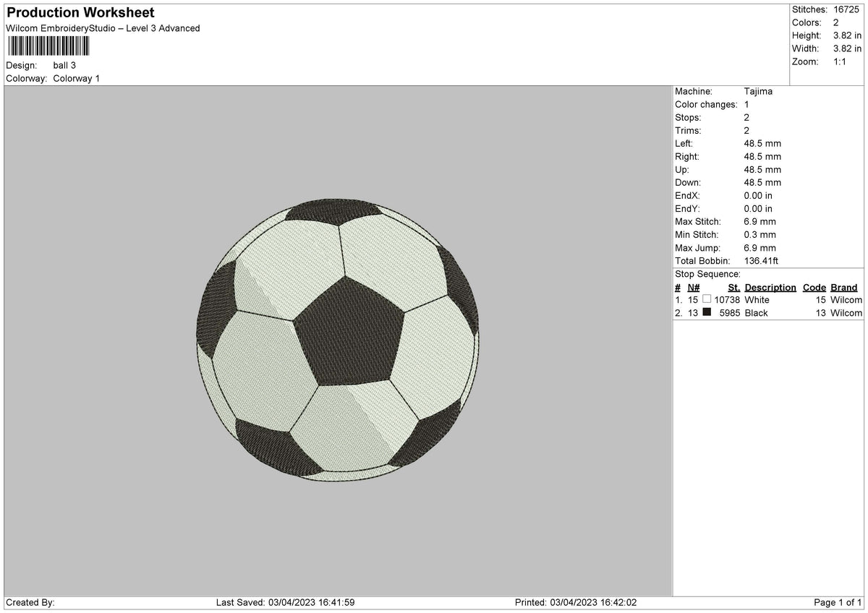Click the 'Created By:' footer label
This screenshot has width=868, height=613.
coord(30,602)
